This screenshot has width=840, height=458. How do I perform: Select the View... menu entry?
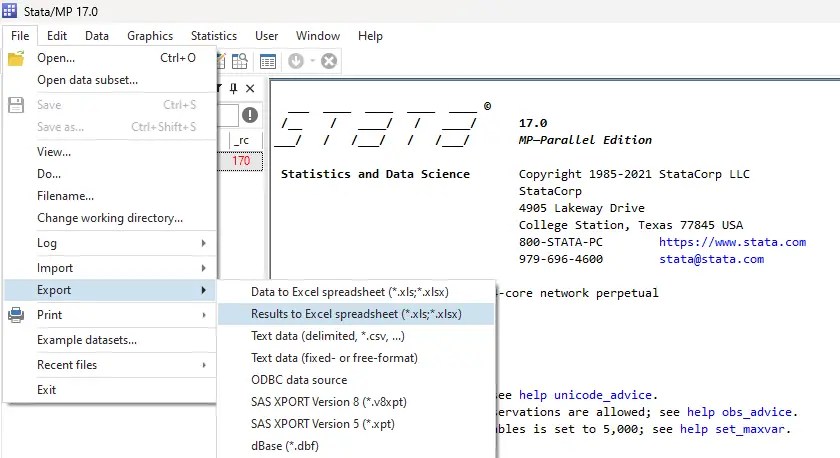(x=110, y=152)
